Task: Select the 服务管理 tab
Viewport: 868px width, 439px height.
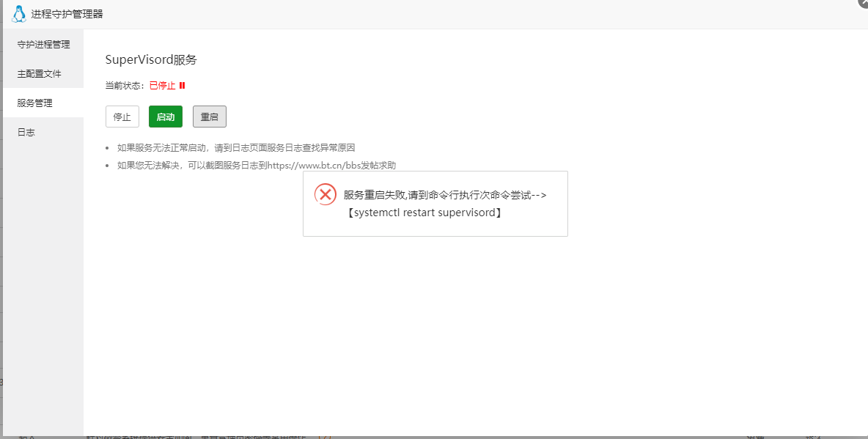Action: click(44, 103)
